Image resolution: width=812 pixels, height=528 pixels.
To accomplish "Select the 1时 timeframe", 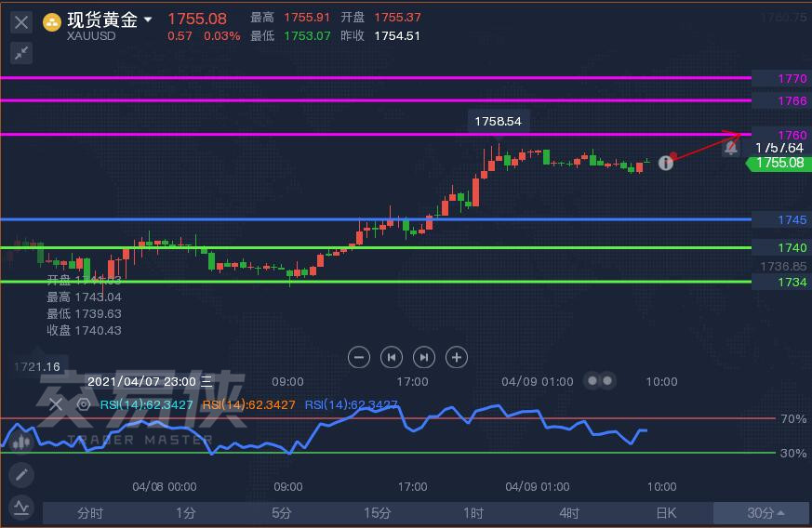I will [473, 513].
